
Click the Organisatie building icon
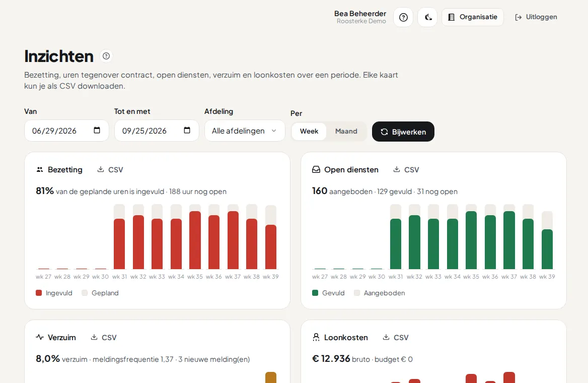tap(452, 17)
